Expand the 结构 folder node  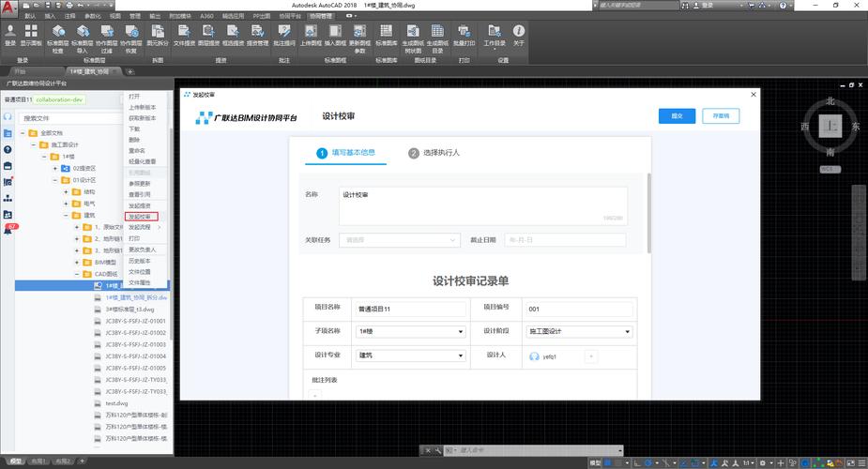tap(66, 192)
